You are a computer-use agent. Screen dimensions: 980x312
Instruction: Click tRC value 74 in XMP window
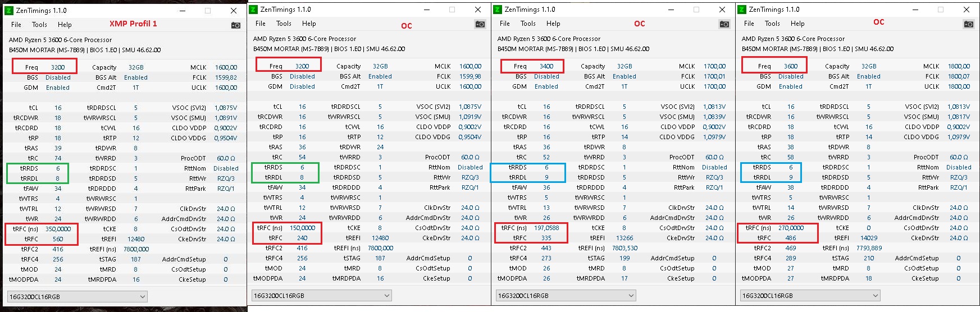pyautogui.click(x=58, y=158)
